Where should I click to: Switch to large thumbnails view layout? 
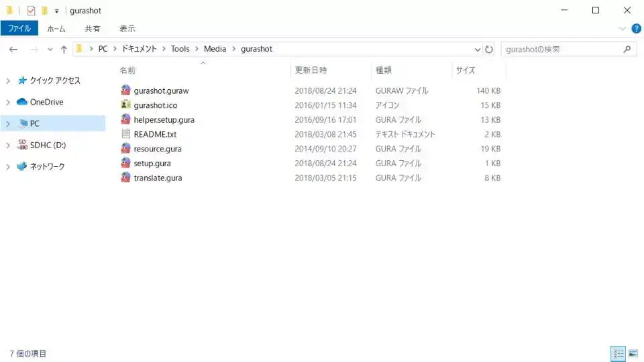pyautogui.click(x=633, y=353)
